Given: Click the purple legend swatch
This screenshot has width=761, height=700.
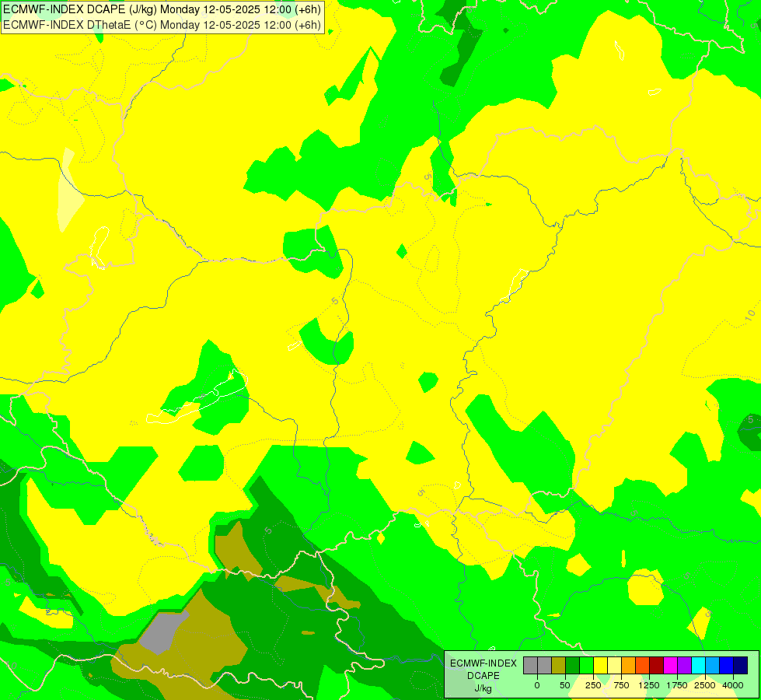Looking at the screenshot, I should point(685,666).
